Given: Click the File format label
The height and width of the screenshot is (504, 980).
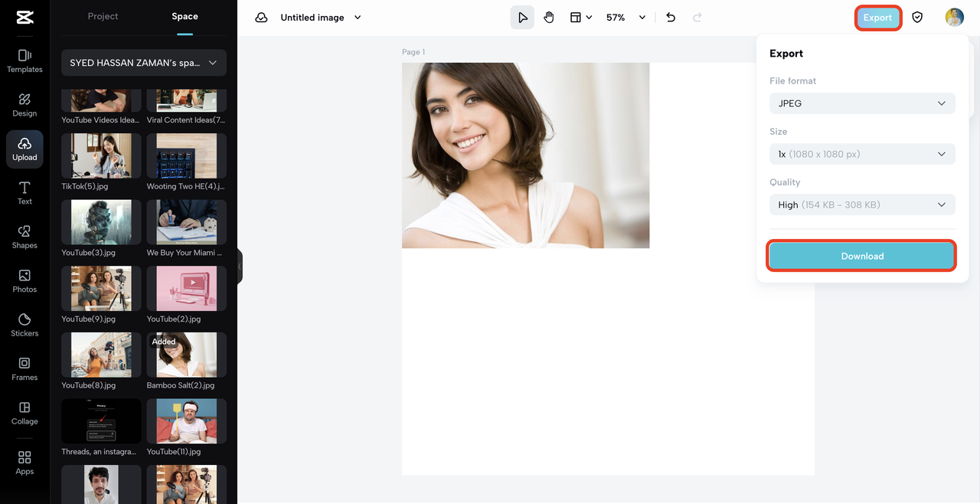Looking at the screenshot, I should click(792, 80).
